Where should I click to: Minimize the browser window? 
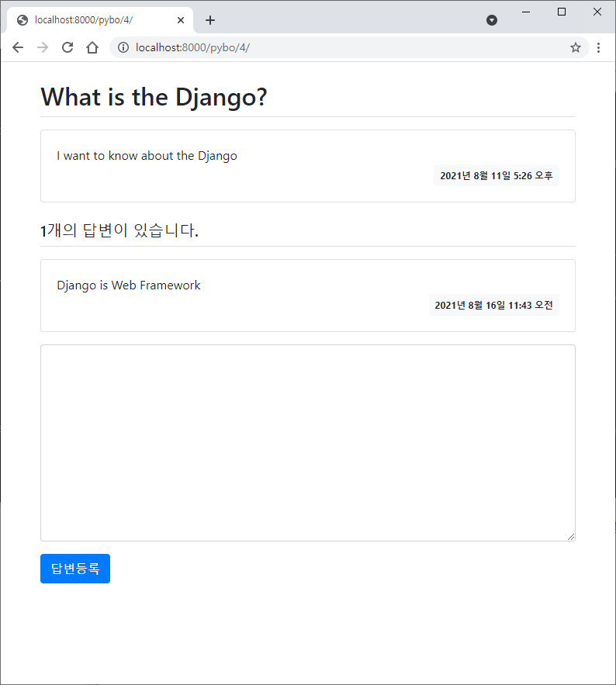526,12
